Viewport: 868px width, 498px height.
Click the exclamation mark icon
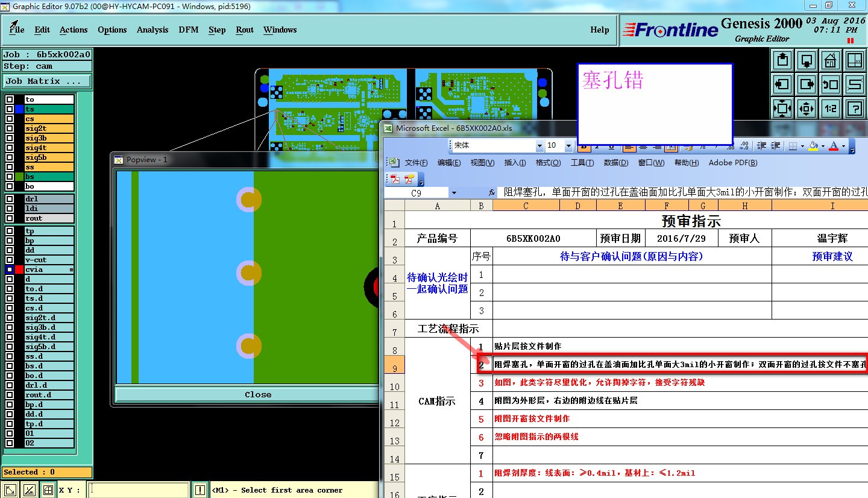pos(200,490)
